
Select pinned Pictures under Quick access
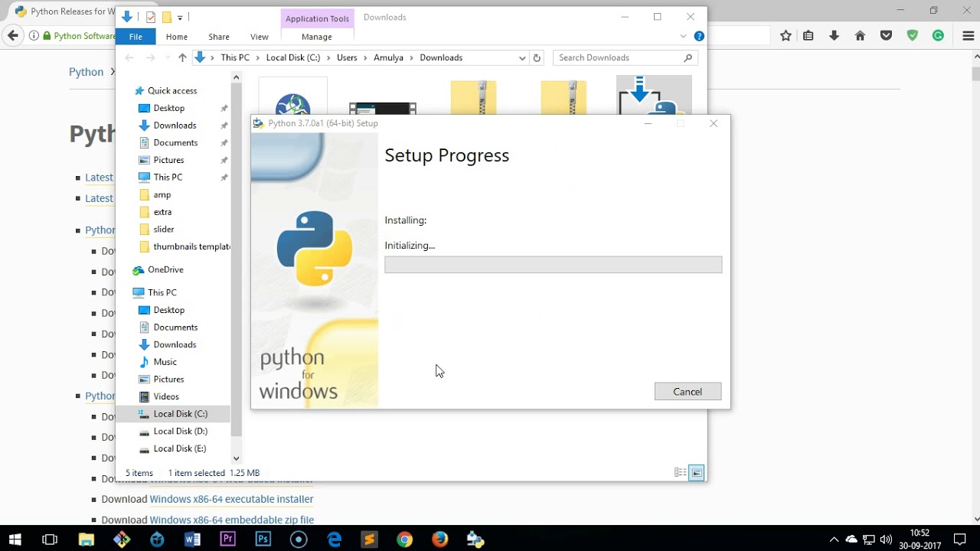[x=168, y=160]
